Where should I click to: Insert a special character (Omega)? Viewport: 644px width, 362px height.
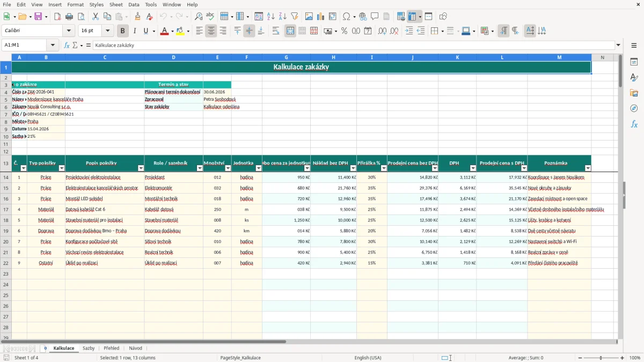click(346, 17)
